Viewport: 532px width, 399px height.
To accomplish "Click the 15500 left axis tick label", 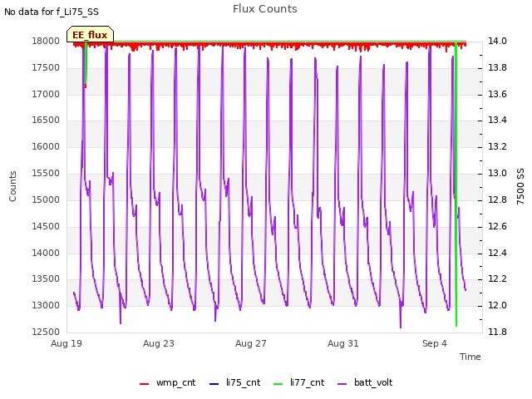I will [x=46, y=174].
